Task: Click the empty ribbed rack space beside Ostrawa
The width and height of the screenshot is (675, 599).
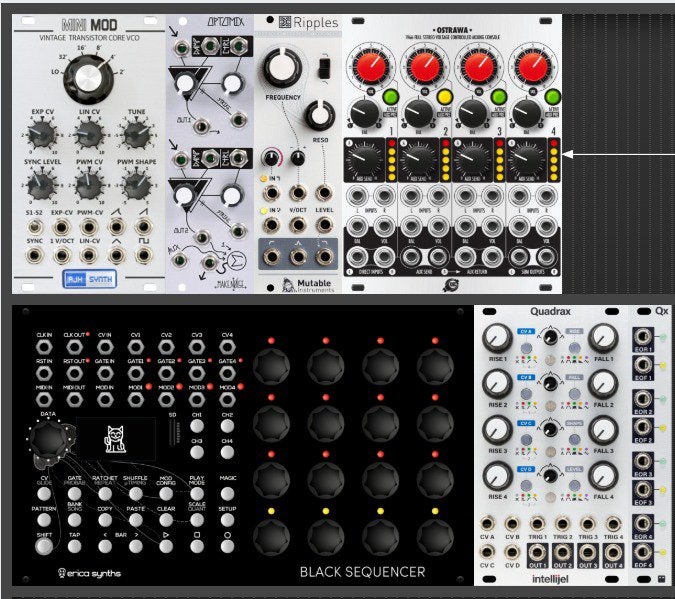Action: tap(618, 154)
